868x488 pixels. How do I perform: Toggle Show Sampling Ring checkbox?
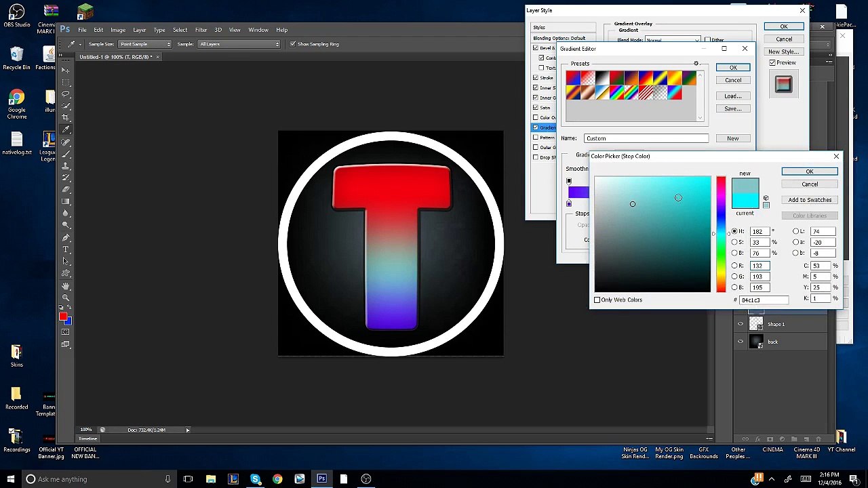(x=292, y=44)
